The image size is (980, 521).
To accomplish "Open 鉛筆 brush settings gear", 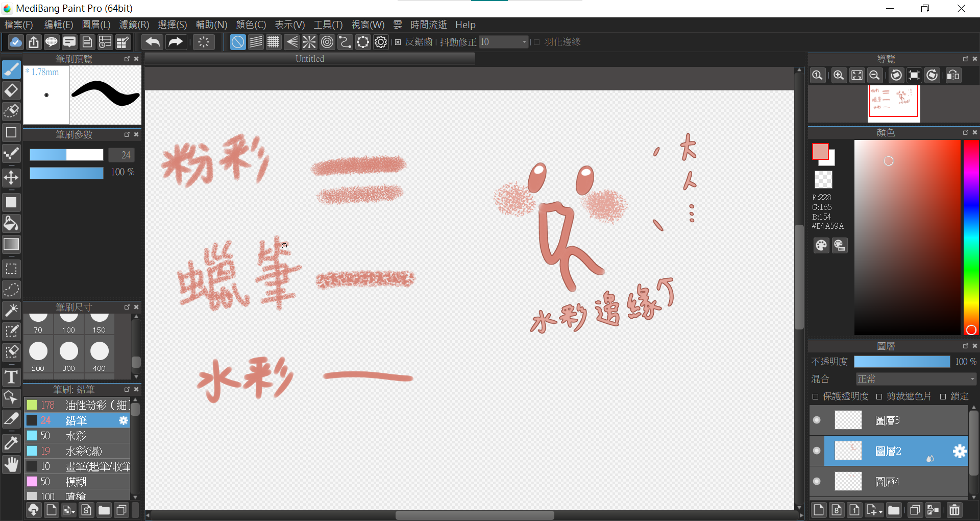I will (124, 420).
